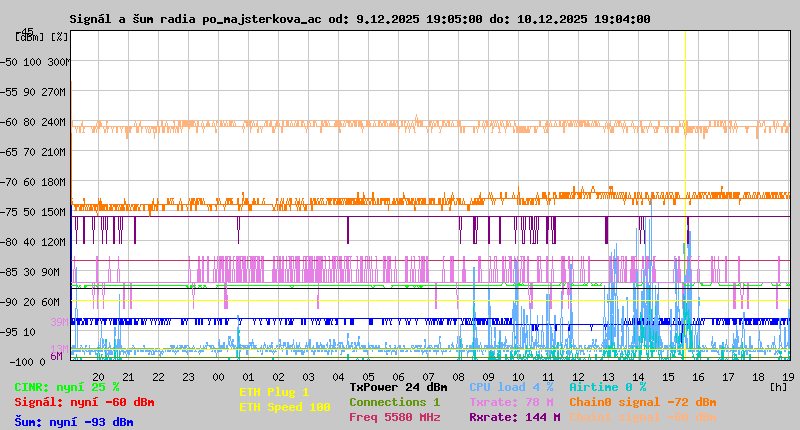Select the 12 hour mark on time axis
This screenshot has height=430, width=800.
(578, 377)
